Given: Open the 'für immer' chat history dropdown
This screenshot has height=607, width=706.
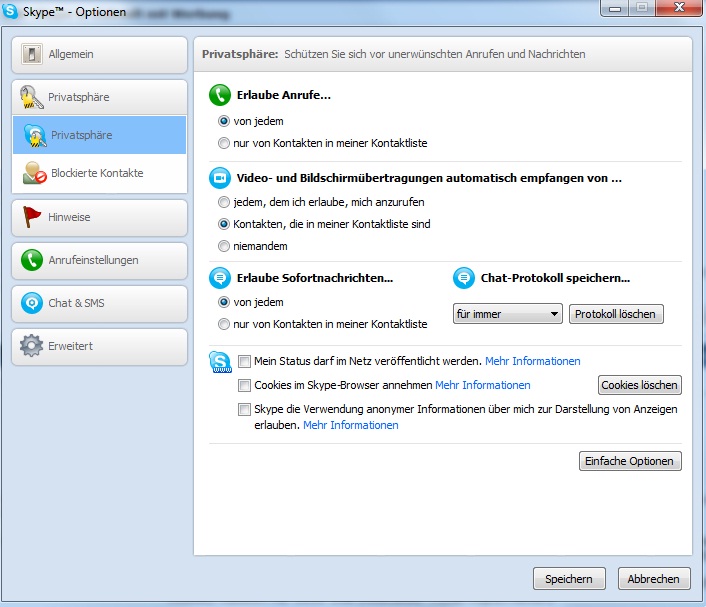Looking at the screenshot, I should 507,314.
